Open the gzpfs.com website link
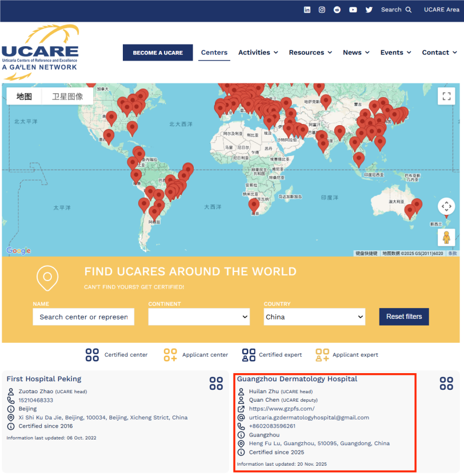 point(282,409)
